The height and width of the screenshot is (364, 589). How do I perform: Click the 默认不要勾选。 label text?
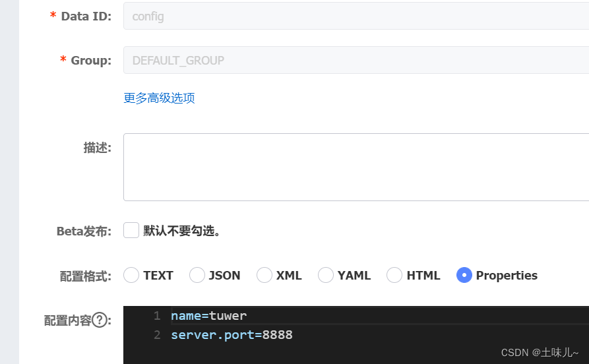(x=182, y=231)
